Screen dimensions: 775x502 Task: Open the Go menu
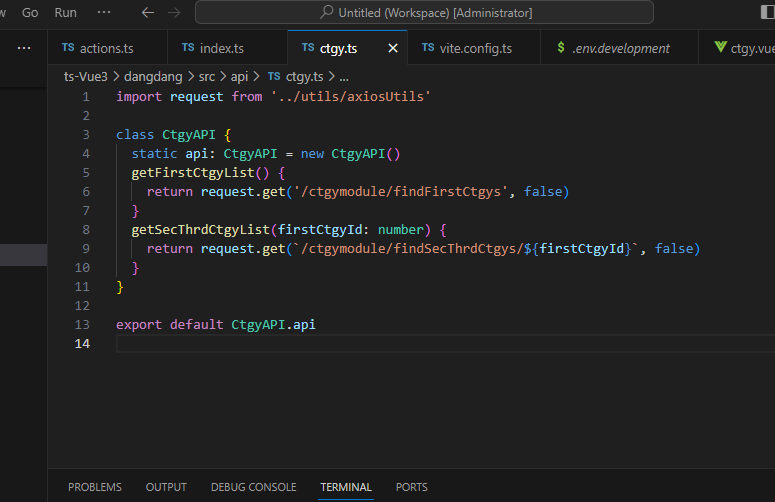pyautogui.click(x=30, y=13)
